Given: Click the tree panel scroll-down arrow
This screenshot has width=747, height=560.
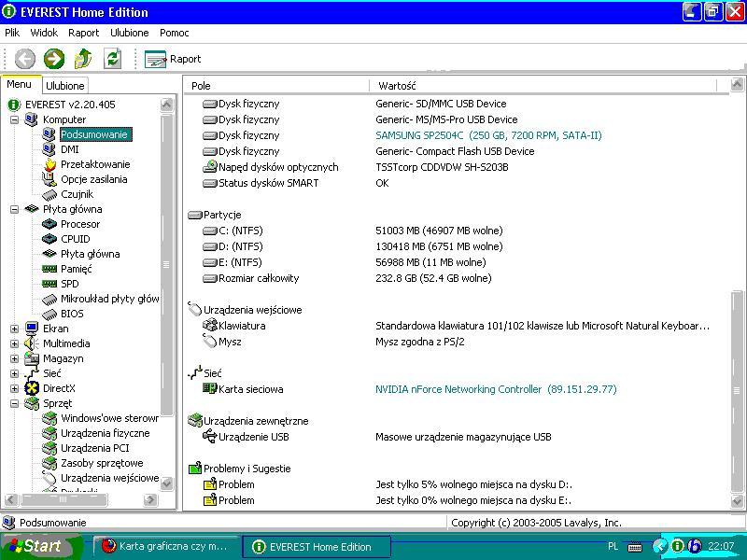Looking at the screenshot, I should (x=167, y=483).
